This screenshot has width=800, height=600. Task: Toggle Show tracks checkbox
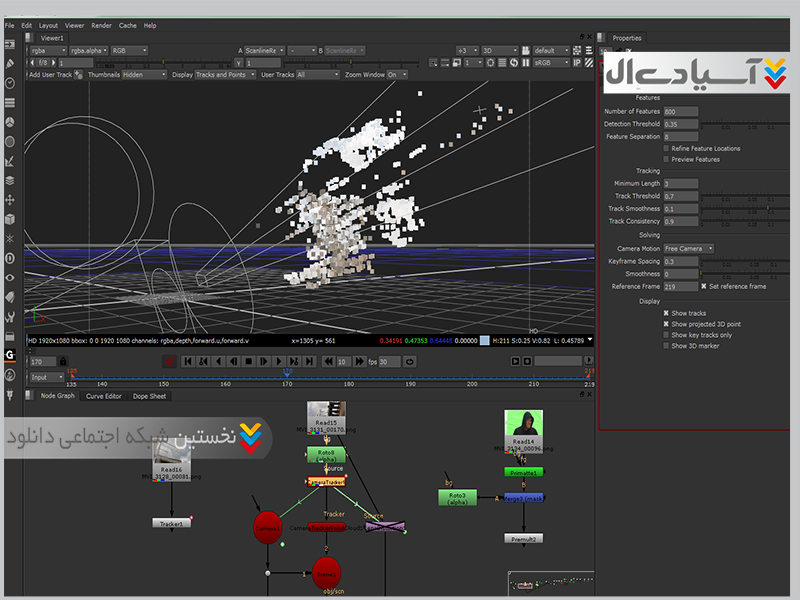tap(666, 313)
